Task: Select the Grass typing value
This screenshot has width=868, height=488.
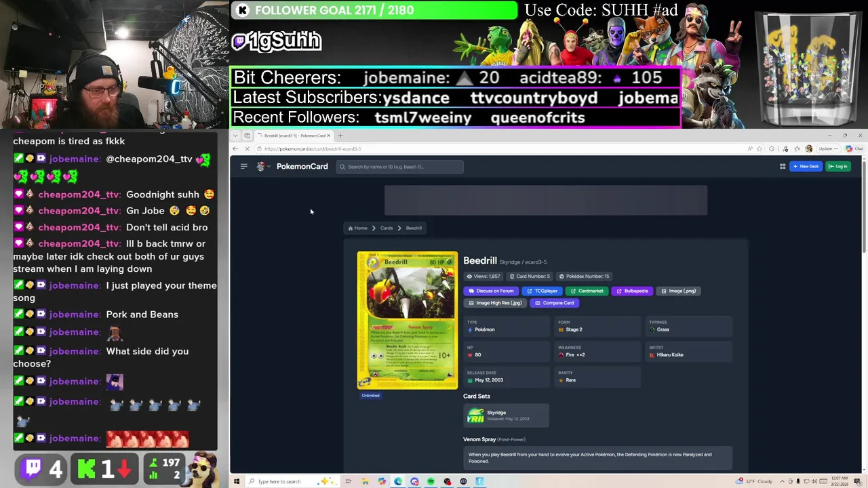Action: (663, 330)
